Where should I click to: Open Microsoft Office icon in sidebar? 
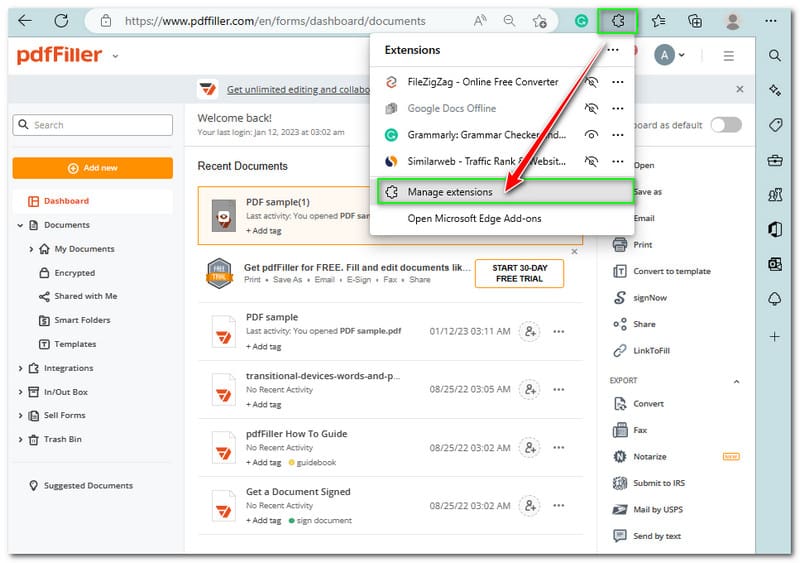(775, 229)
